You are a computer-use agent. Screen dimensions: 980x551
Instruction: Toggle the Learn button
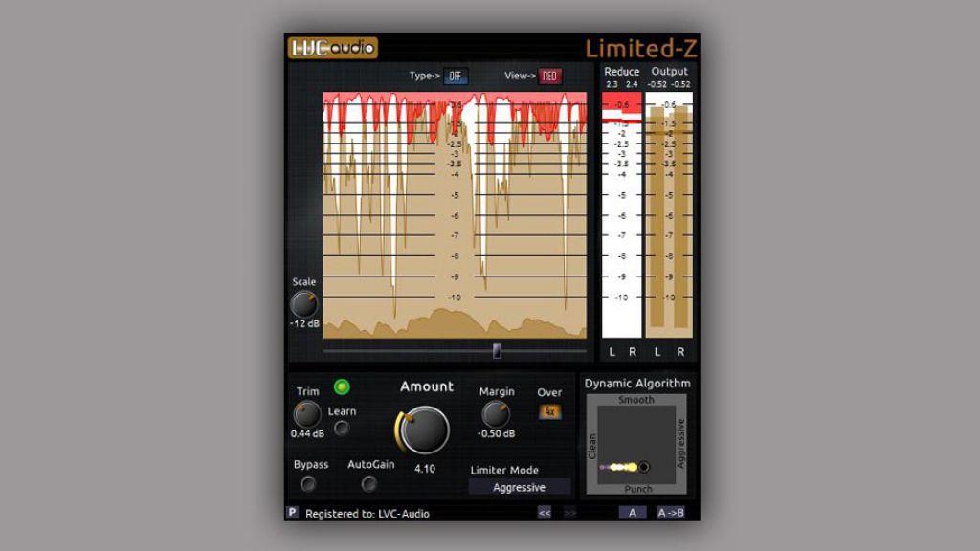click(x=342, y=429)
